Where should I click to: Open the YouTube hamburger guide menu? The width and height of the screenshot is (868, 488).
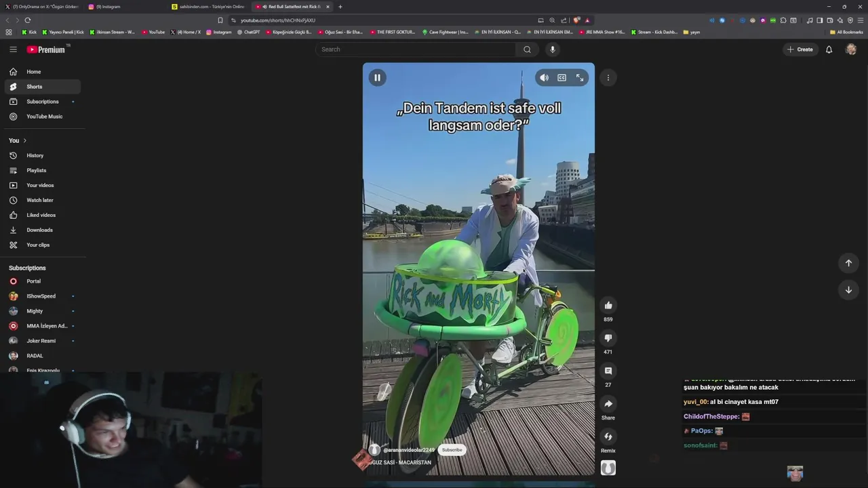[13, 49]
